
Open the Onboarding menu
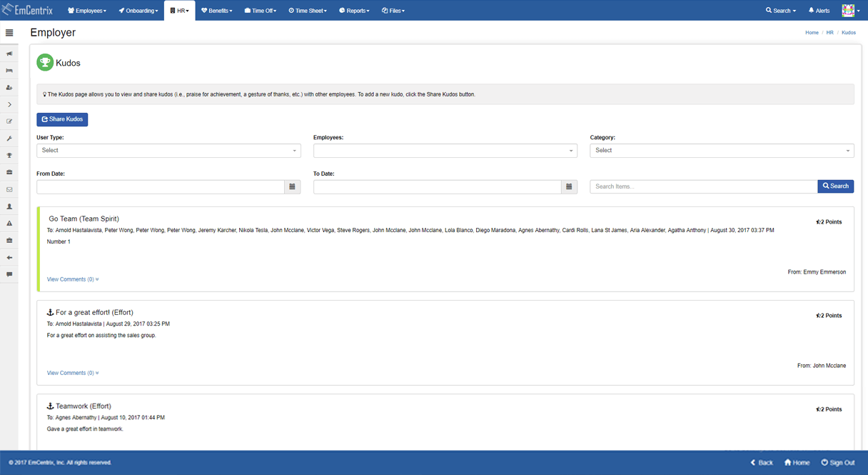click(138, 11)
